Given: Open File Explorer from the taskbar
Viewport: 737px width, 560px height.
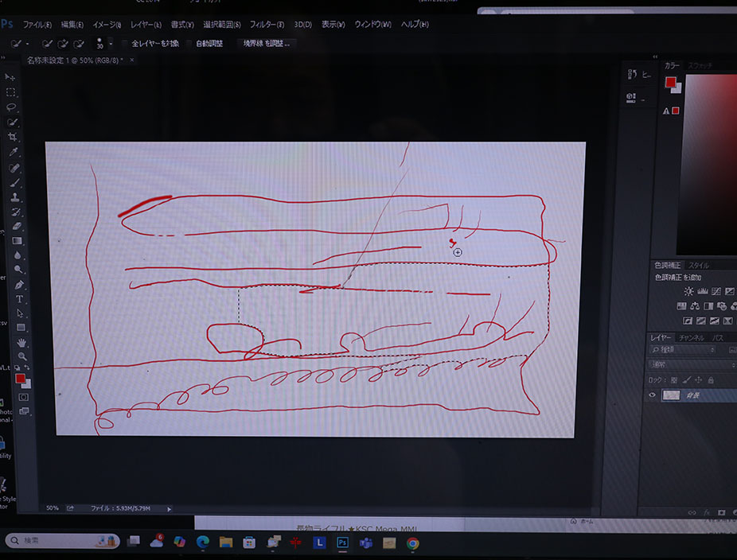Looking at the screenshot, I should click(225, 542).
